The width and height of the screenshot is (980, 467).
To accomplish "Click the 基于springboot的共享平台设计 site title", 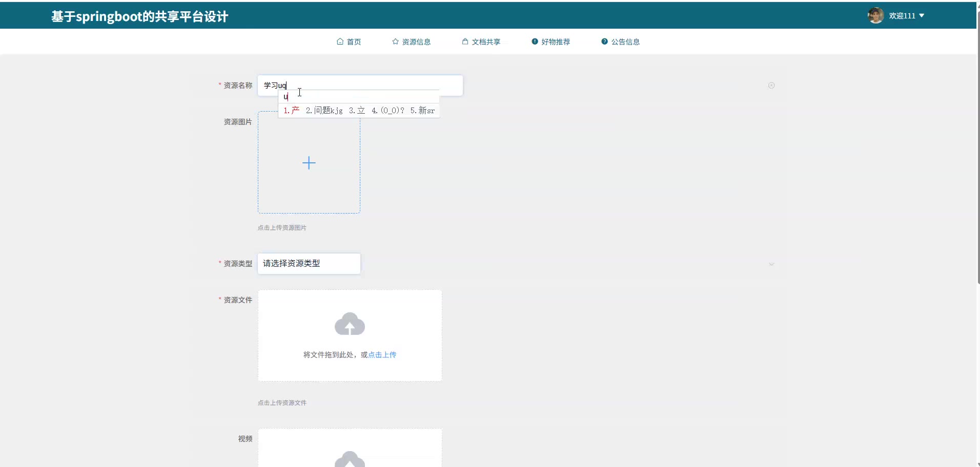I will coord(139,17).
